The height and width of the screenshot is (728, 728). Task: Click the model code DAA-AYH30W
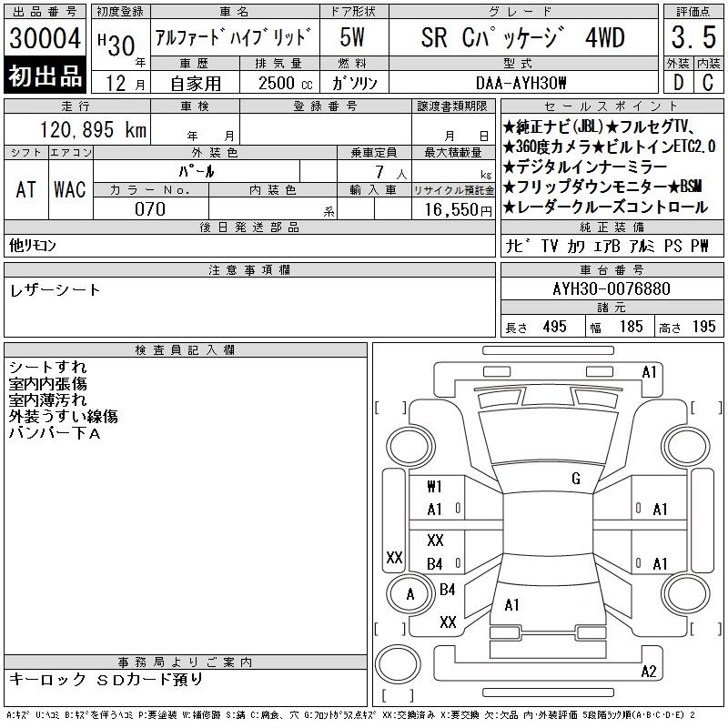521,82
